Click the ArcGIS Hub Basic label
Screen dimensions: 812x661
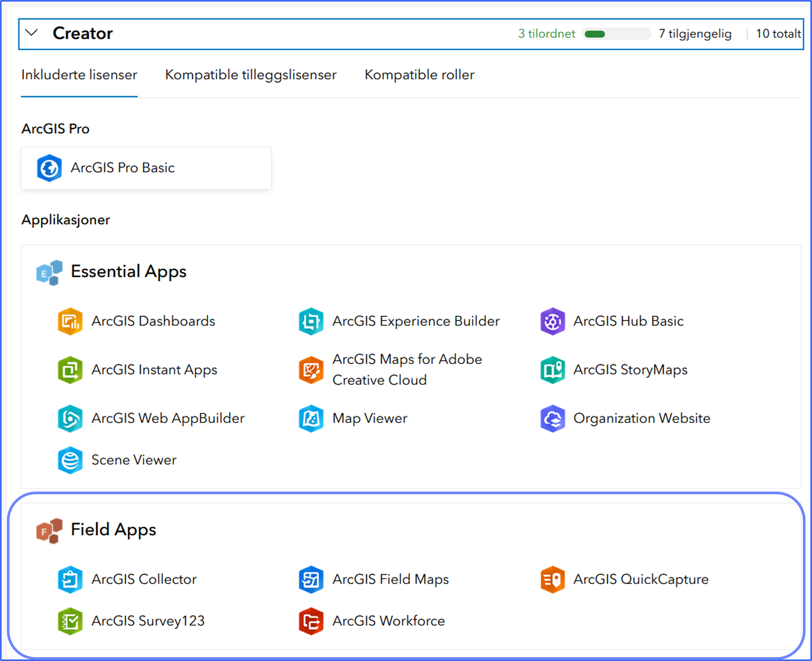click(x=629, y=321)
